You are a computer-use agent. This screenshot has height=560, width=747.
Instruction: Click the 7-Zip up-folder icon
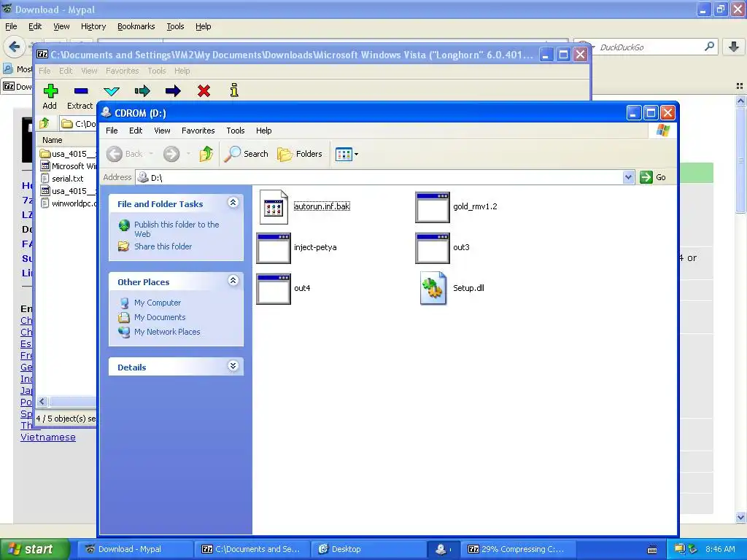[x=44, y=123]
